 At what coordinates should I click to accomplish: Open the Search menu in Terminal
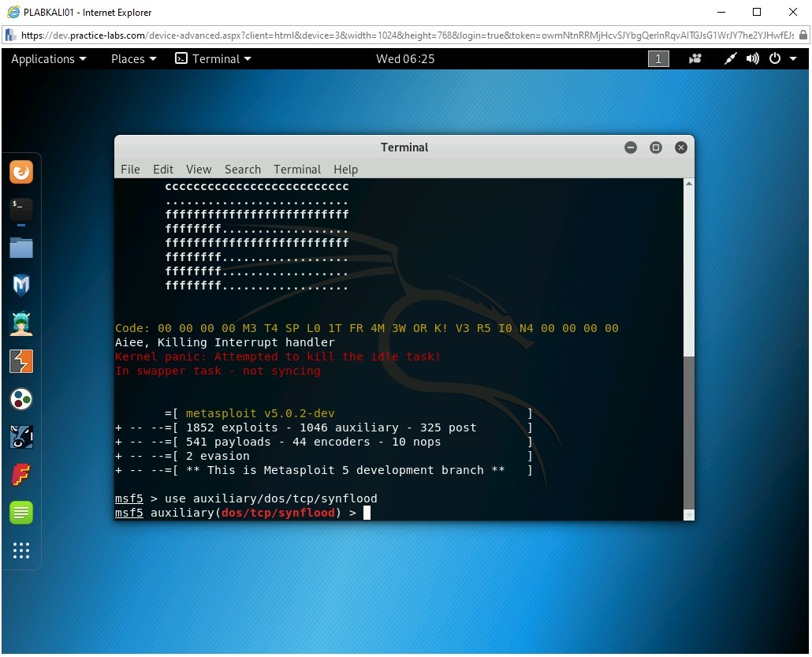click(x=242, y=170)
